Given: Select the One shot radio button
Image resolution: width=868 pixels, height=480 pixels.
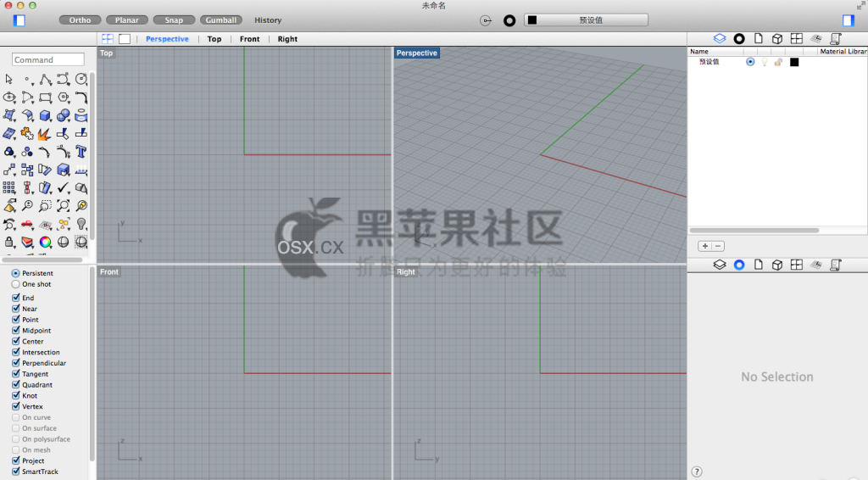Looking at the screenshot, I should tap(15, 284).
